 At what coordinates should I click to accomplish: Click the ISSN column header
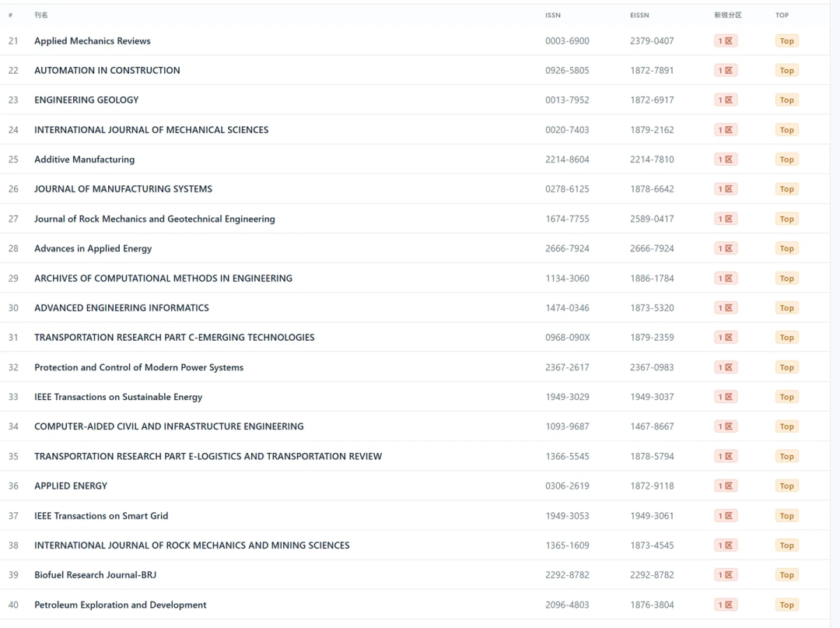point(553,15)
